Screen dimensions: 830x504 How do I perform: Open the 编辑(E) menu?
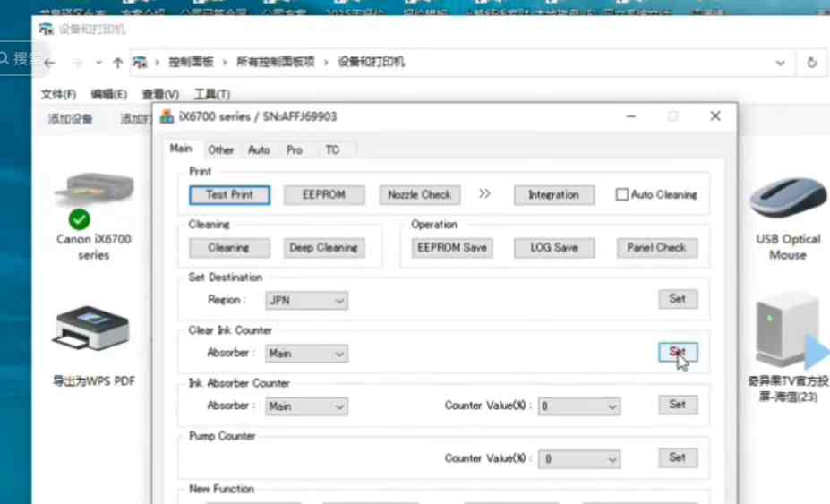[x=108, y=94]
